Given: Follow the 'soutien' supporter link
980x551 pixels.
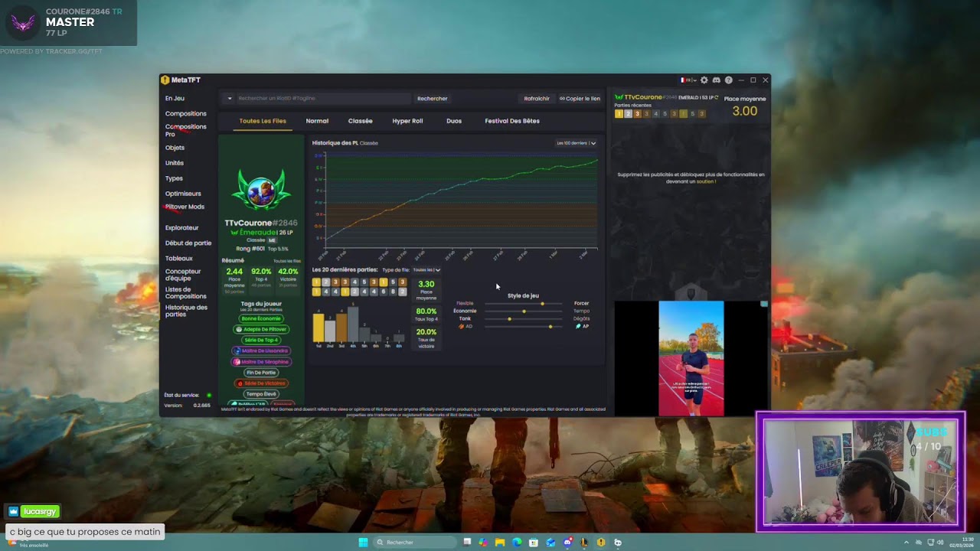Looking at the screenshot, I should click(706, 182).
